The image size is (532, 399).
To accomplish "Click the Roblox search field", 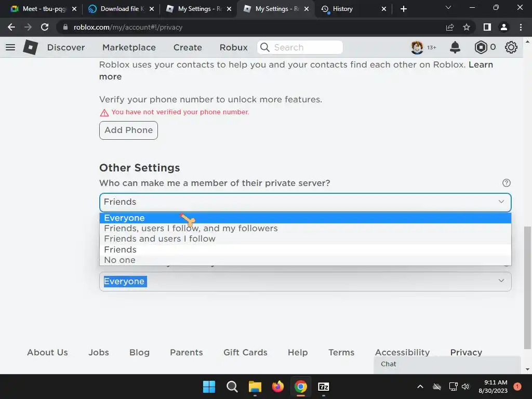I will (x=300, y=47).
